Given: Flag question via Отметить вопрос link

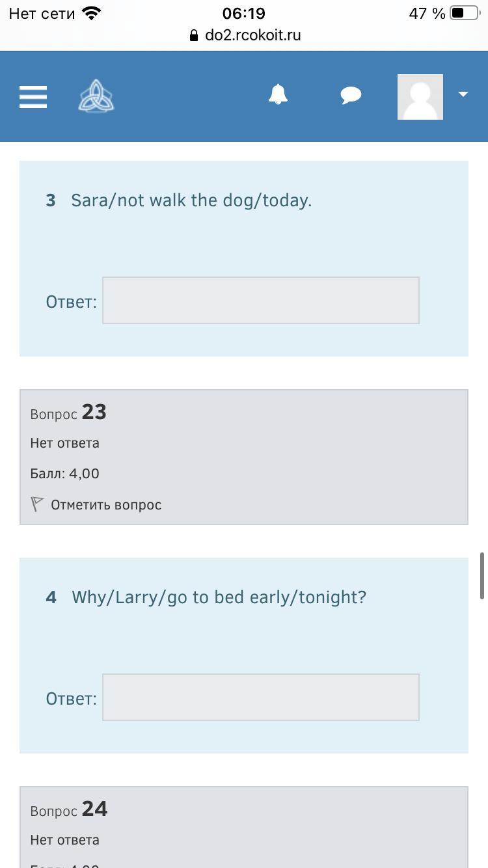Looking at the screenshot, I should pyautogui.click(x=105, y=505).
